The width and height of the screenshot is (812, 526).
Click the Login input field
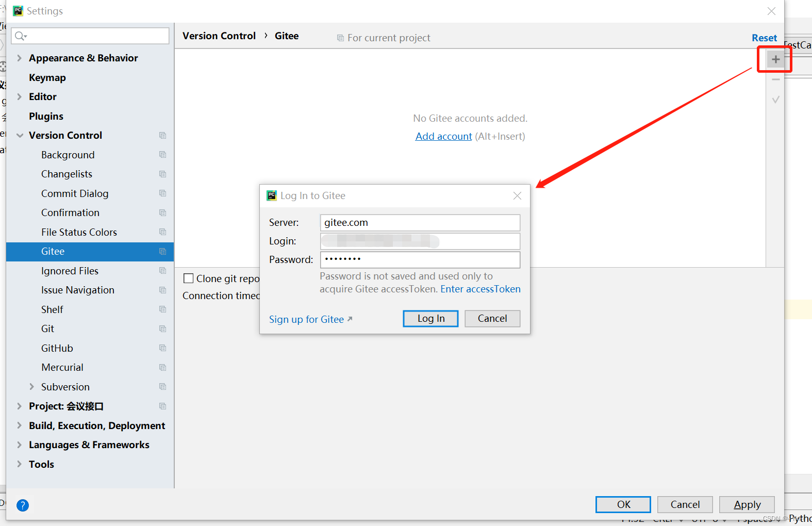(x=420, y=241)
